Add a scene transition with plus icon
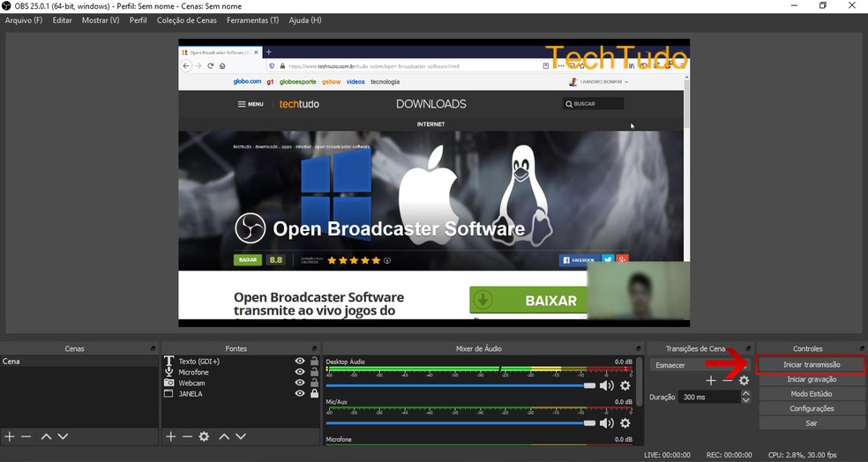The height and width of the screenshot is (462, 868). point(711,381)
